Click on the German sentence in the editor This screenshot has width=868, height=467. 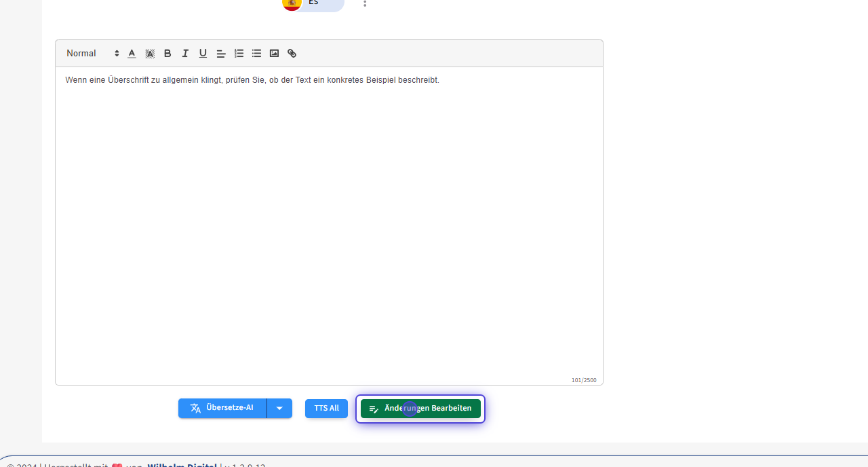point(252,80)
